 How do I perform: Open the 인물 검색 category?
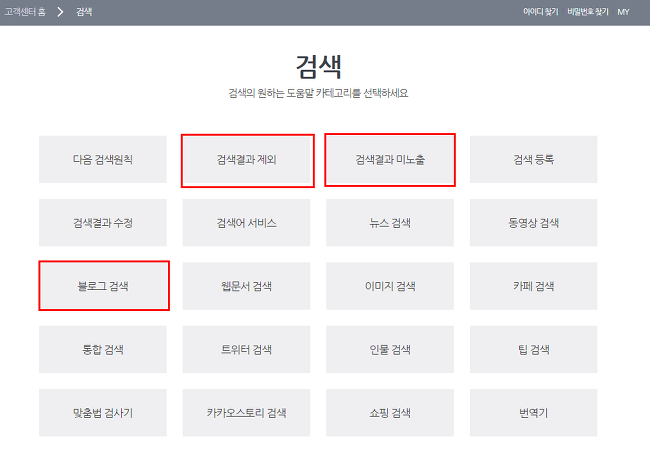[x=390, y=349]
